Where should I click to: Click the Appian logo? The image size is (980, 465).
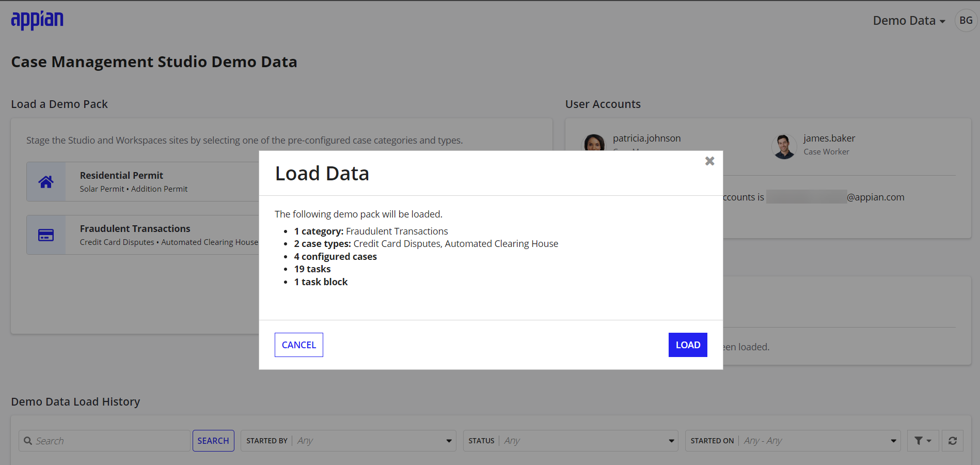37,21
